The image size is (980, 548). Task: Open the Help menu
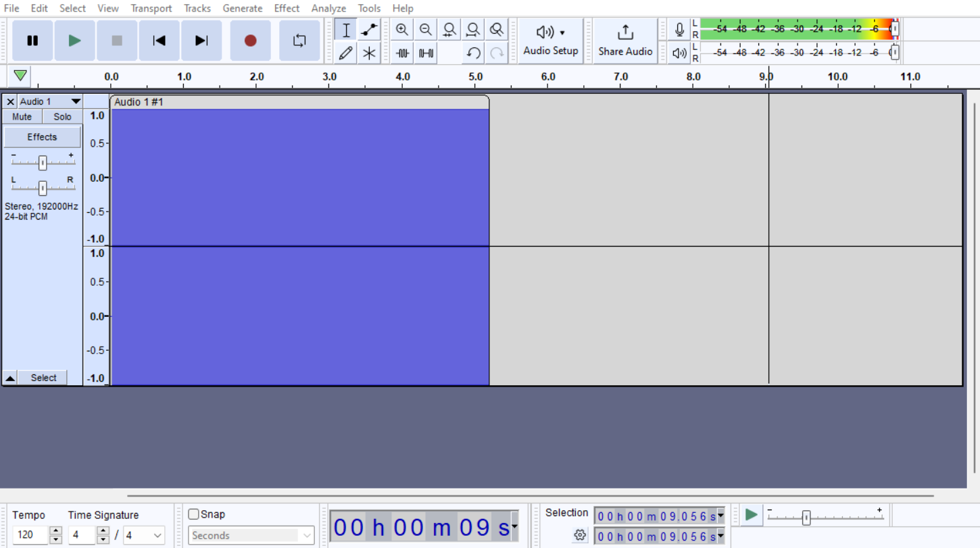tap(403, 8)
